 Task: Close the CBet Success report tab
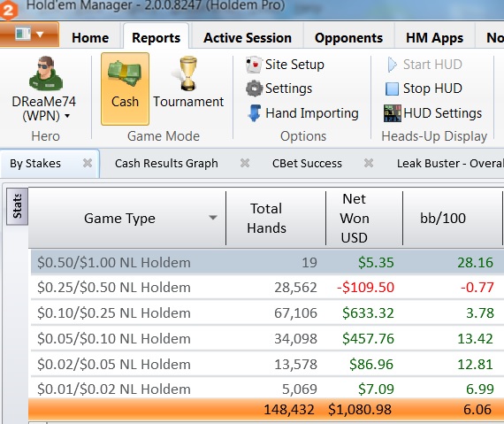[369, 163]
